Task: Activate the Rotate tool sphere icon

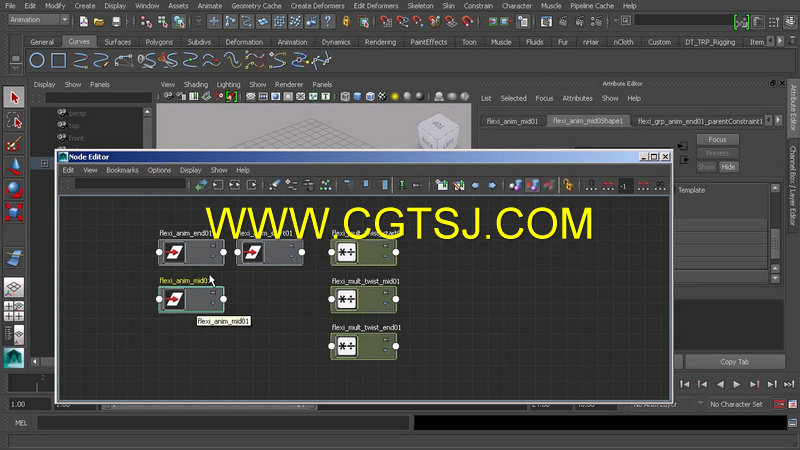Action: (14, 189)
